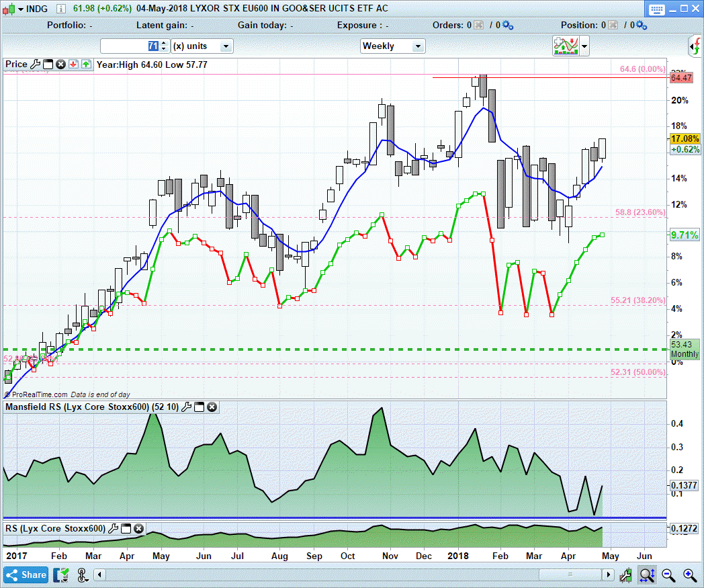The image size is (704, 588).
Task: Open the chart properties wrench icon
Action: click(625, 575)
